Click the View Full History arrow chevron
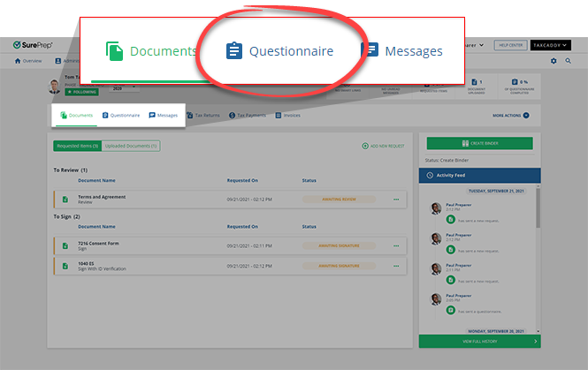The image size is (588, 370). pyautogui.click(x=535, y=341)
